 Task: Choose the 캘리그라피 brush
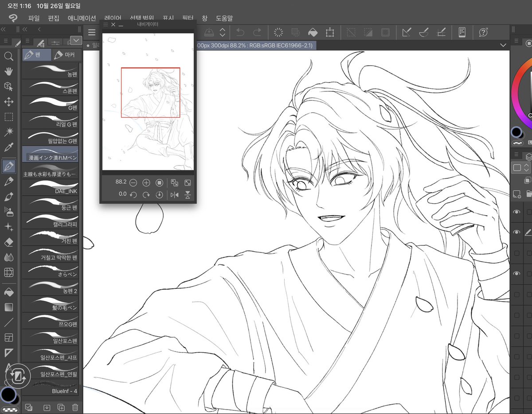click(50, 221)
